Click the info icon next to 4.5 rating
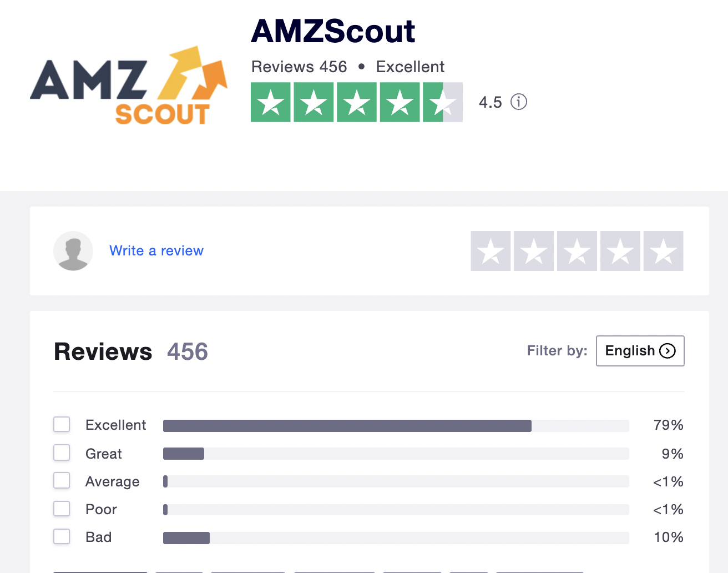Screen dimensions: 728x573 point(519,102)
